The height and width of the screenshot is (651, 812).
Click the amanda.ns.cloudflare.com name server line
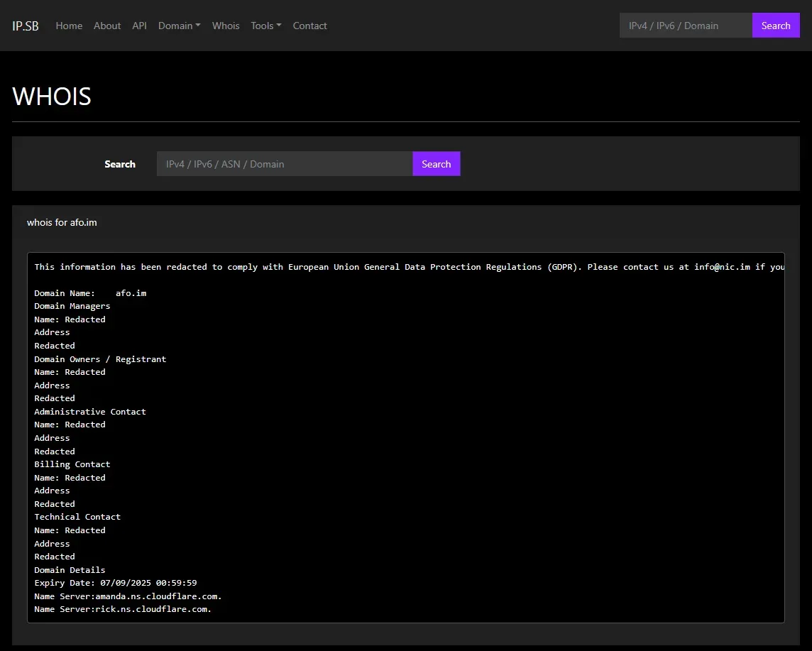[128, 596]
